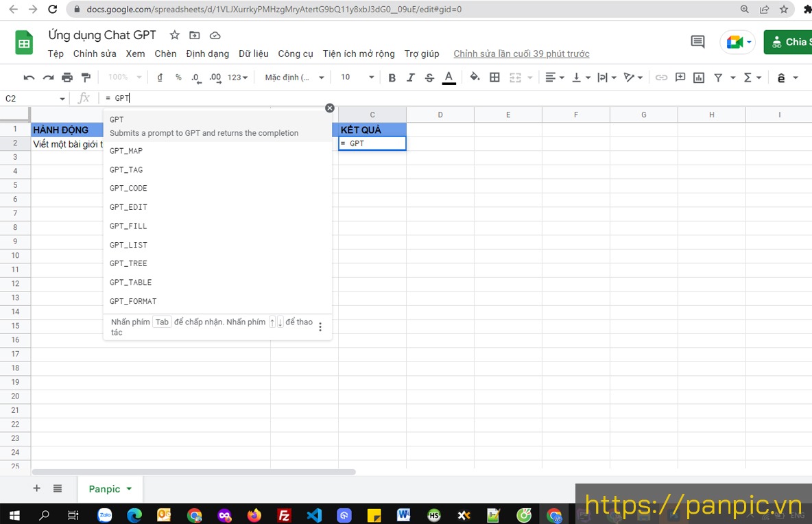This screenshot has height=524, width=812.
Task: Click the Name box showing C2
Action: click(34, 98)
